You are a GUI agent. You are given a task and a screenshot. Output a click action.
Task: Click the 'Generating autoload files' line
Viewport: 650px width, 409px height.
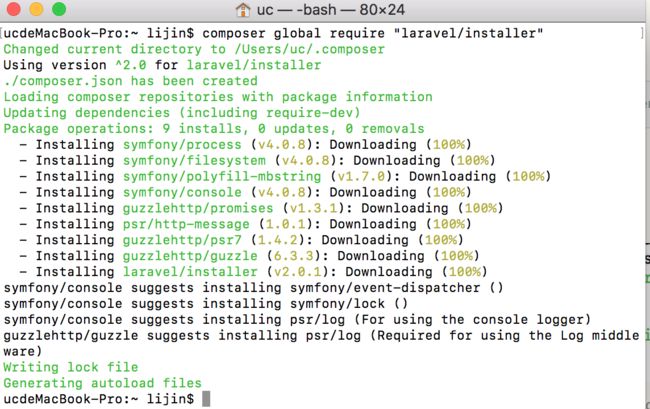coord(102,383)
